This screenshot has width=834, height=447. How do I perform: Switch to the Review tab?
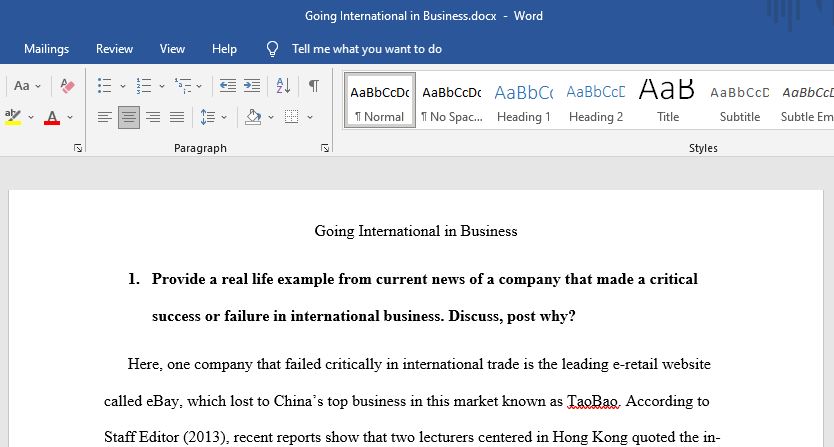(114, 49)
